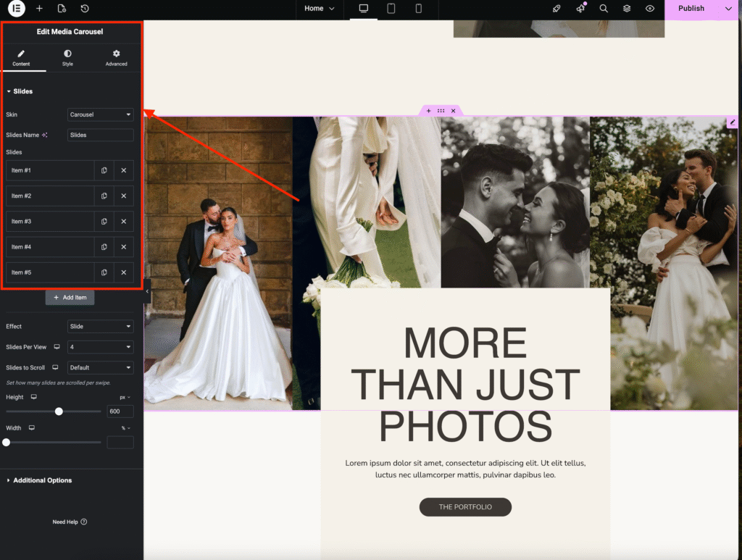Click the Slides Name text field

(101, 135)
